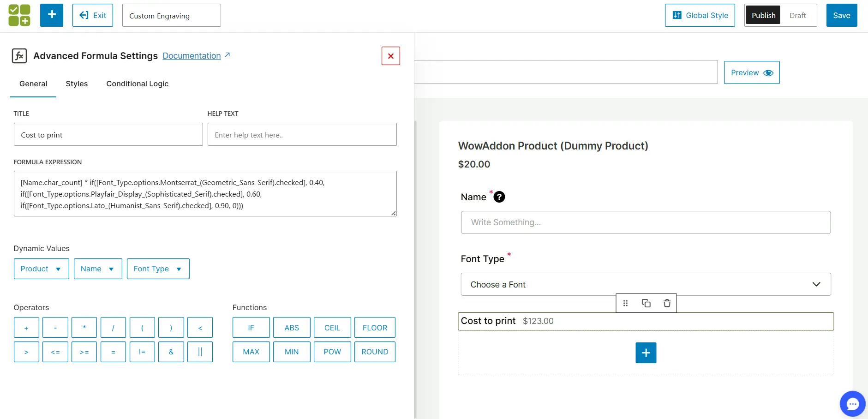
Task: Click the Formula Expression text area
Action: point(205,194)
